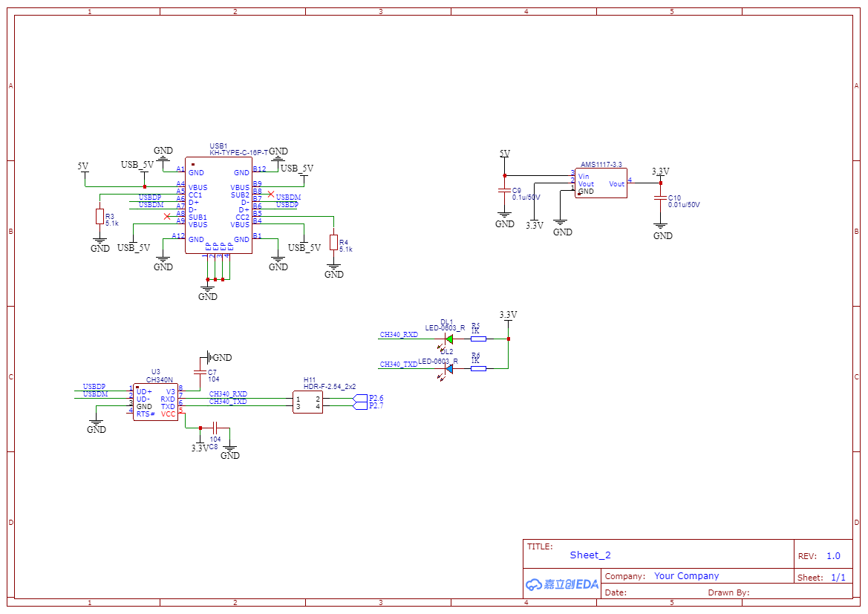The image size is (868, 614).
Task: Click the REV 1.0 value
Action: (833, 556)
